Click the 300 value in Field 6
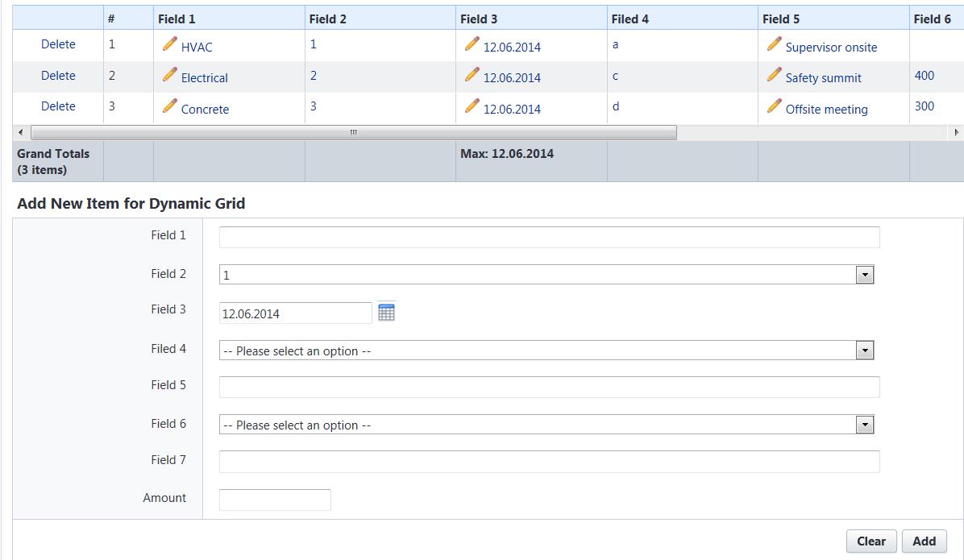The height and width of the screenshot is (560, 964). point(924,106)
